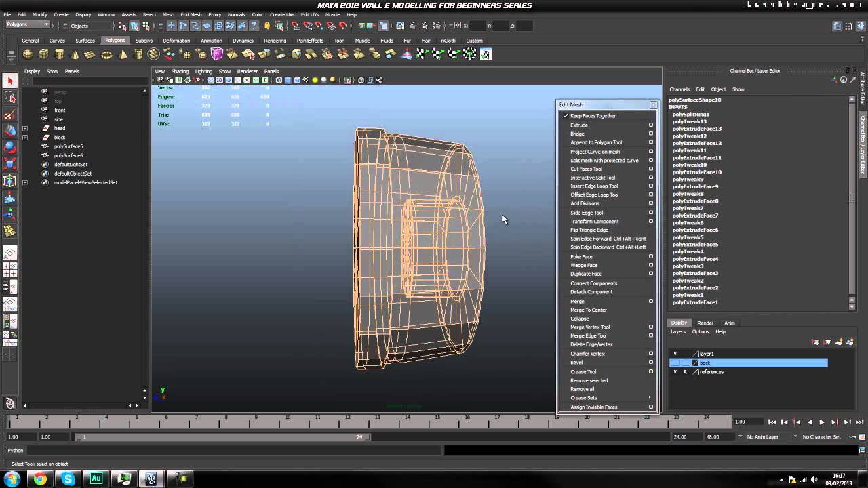Select polyExtrudeFace13 input node
The height and width of the screenshot is (488, 868).
(697, 129)
